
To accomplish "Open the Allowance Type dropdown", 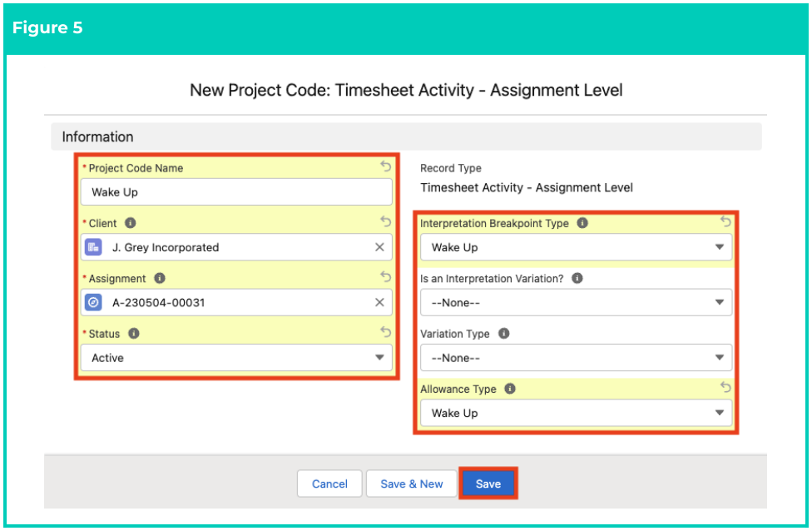I will (x=577, y=413).
